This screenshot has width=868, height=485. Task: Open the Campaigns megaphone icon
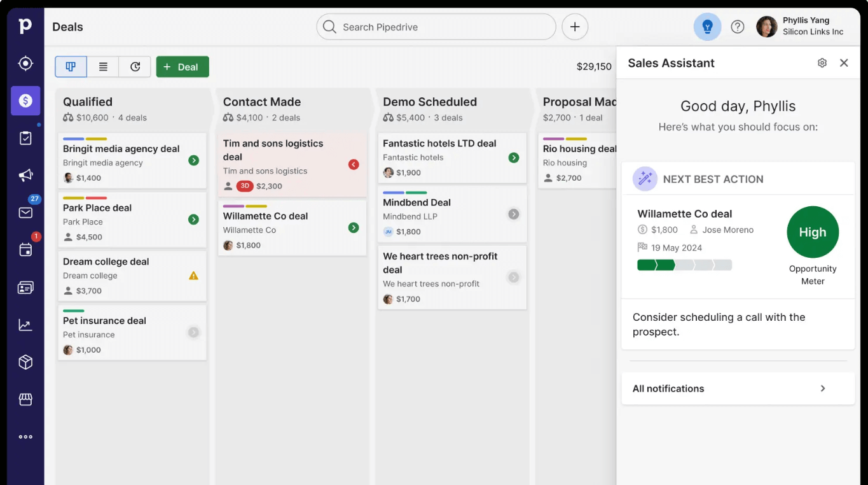tap(25, 175)
